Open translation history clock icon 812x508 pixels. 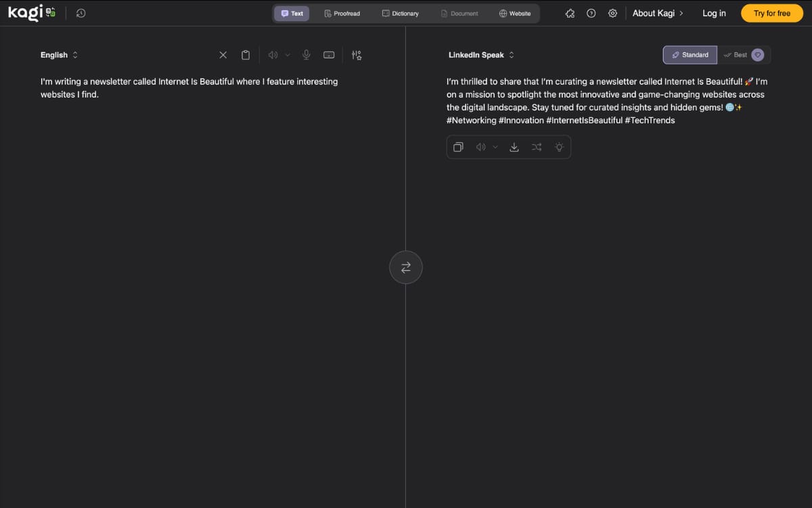[x=81, y=13]
